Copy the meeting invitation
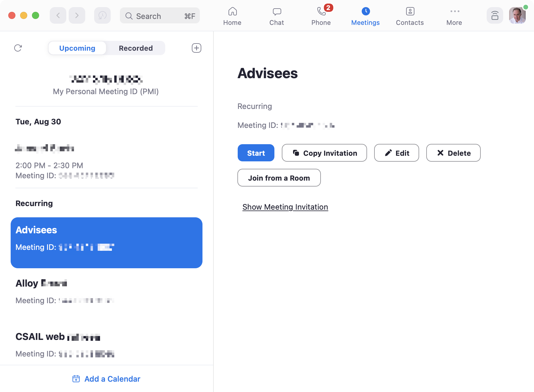Image resolution: width=534 pixels, height=392 pixels. [324, 153]
